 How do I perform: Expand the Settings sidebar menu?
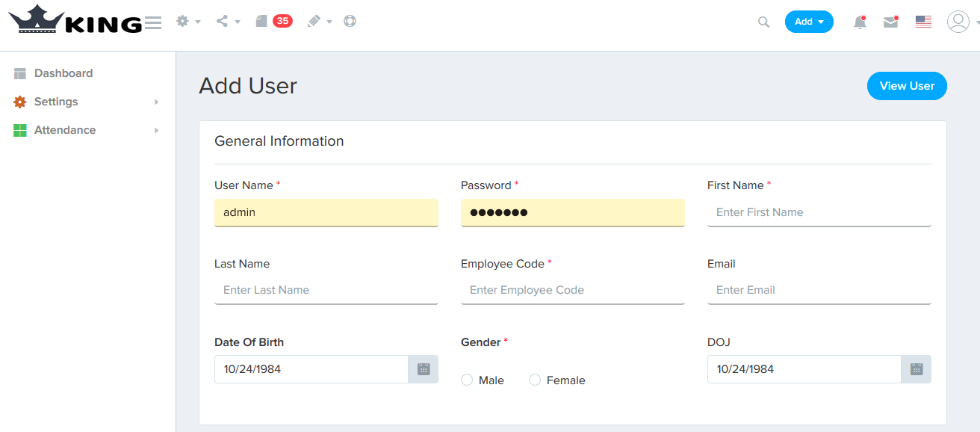pos(56,102)
